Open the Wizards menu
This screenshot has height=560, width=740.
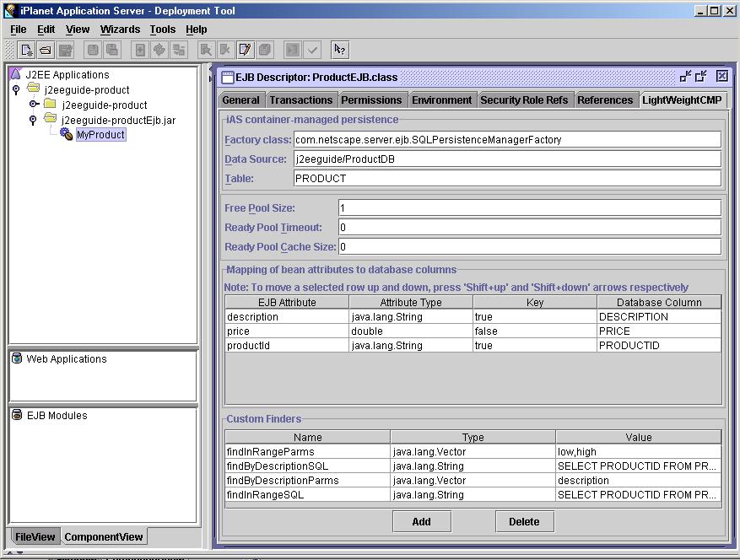click(120, 30)
